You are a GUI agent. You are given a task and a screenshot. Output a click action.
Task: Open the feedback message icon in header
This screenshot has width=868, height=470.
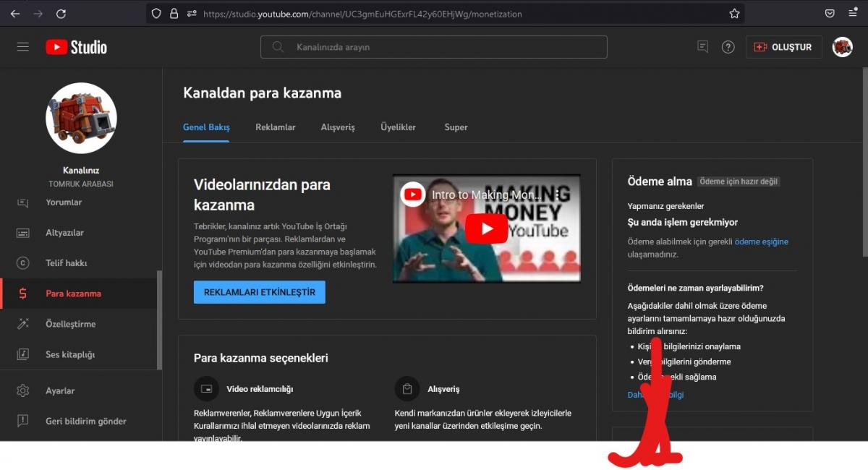tap(702, 47)
